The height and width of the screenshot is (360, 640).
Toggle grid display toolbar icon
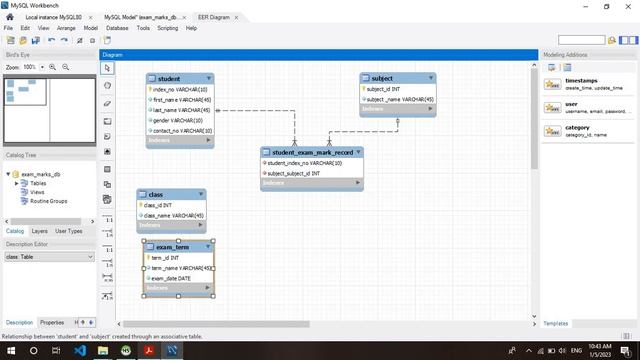(x=92, y=40)
